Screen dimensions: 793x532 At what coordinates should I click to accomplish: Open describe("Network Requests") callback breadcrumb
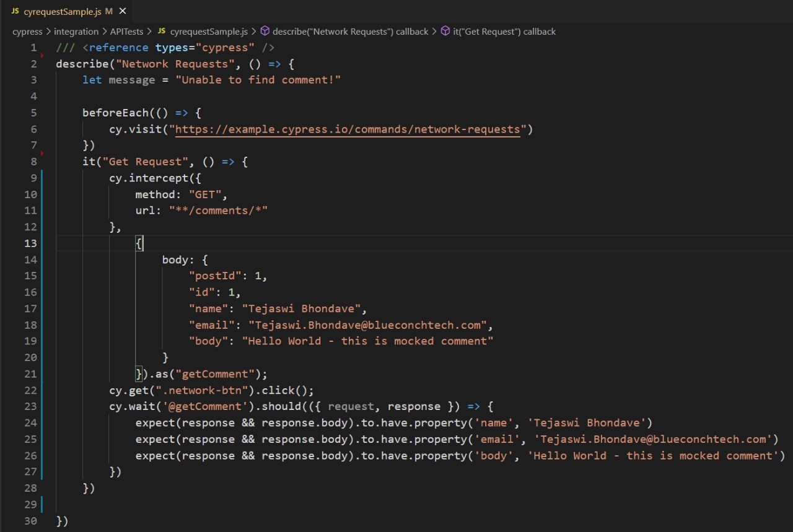350,32
